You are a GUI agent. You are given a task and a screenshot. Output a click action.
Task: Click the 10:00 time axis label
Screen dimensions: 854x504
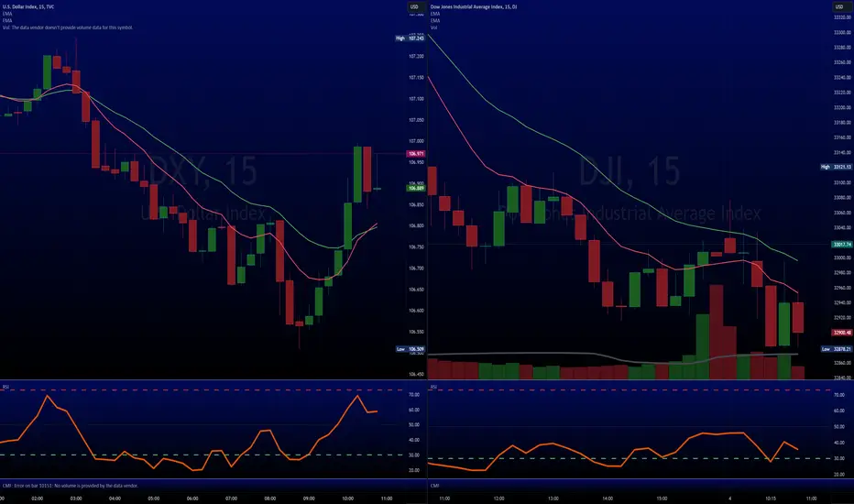click(347, 499)
